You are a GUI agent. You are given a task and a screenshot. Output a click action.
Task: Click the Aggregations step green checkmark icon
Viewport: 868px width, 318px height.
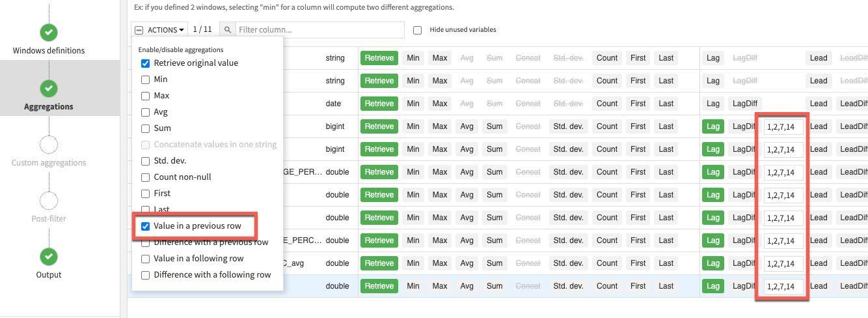click(48, 88)
